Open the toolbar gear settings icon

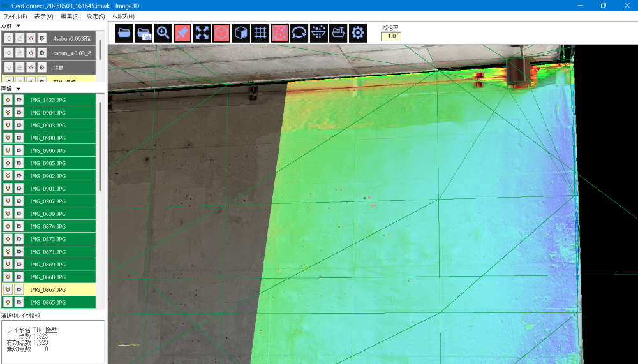click(358, 33)
